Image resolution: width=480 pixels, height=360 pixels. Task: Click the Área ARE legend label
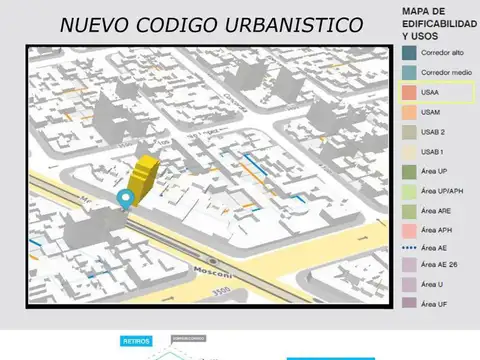click(x=436, y=211)
